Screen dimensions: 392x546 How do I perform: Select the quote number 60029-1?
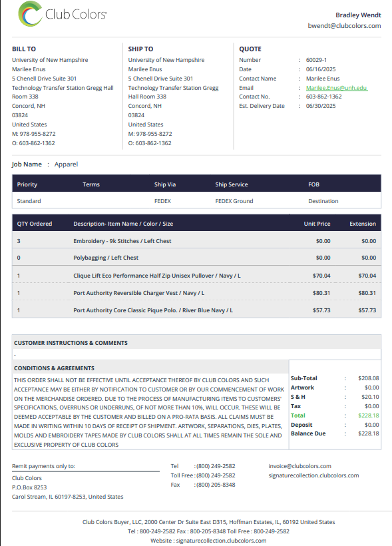pyautogui.click(x=316, y=60)
